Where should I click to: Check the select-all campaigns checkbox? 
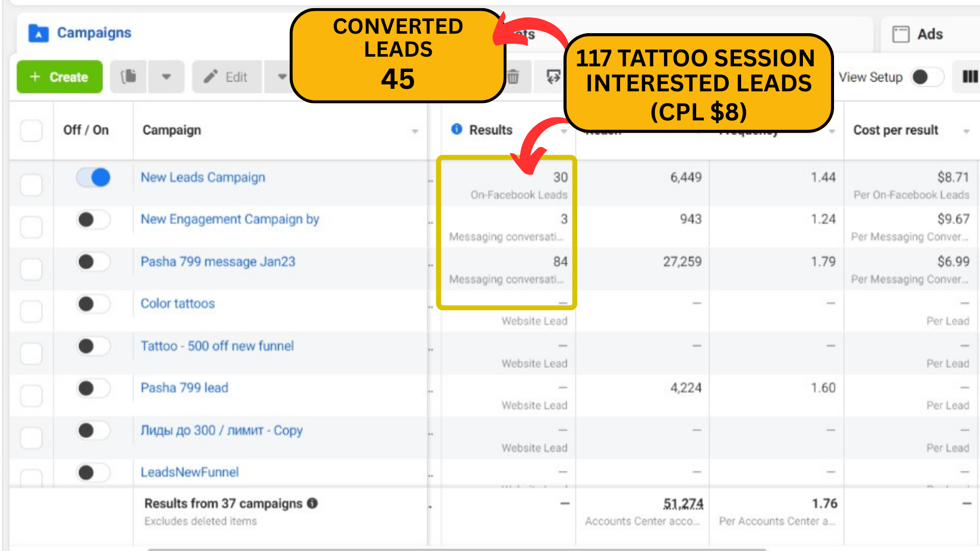click(x=31, y=131)
